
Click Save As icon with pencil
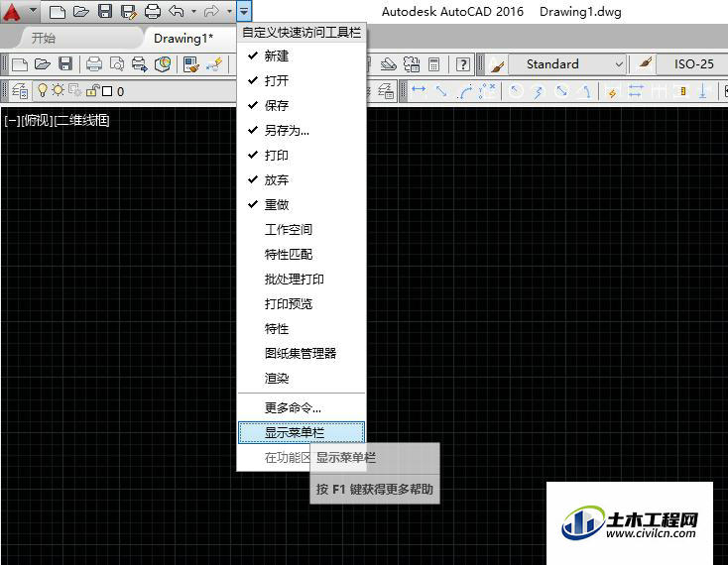click(x=129, y=12)
